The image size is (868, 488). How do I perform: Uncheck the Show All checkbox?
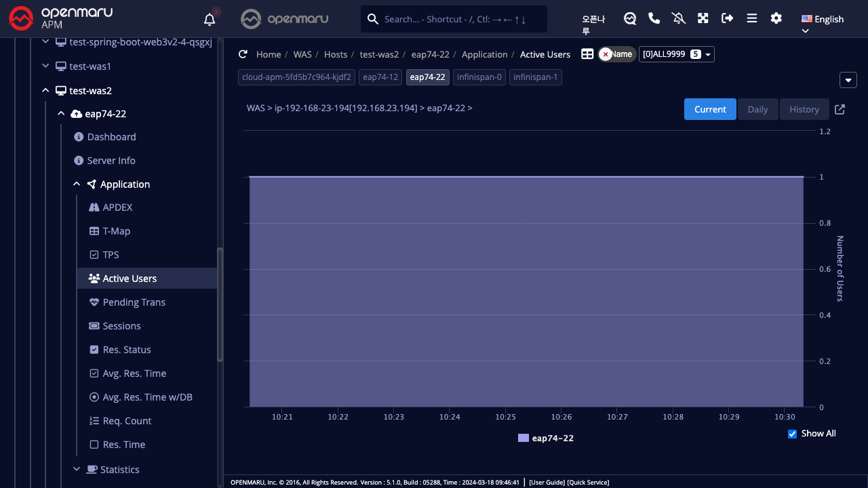(x=792, y=434)
